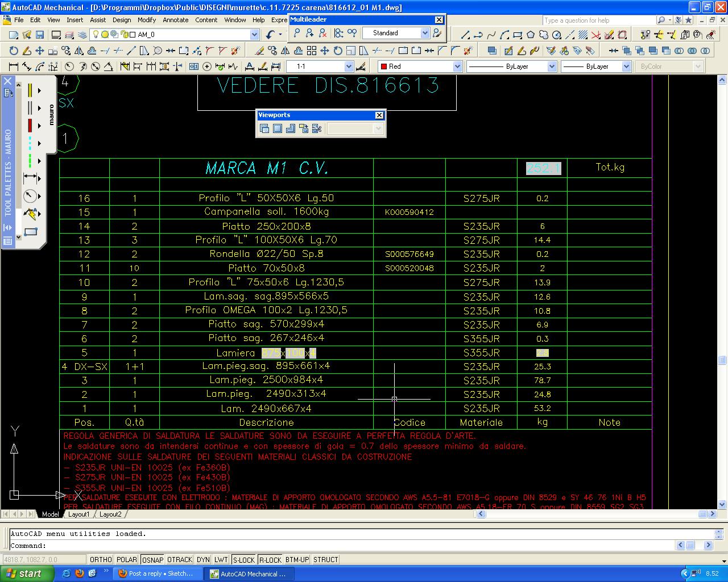Click the Single Viewport icon in Viewports toolbar
728x582 pixels.
pos(278,128)
